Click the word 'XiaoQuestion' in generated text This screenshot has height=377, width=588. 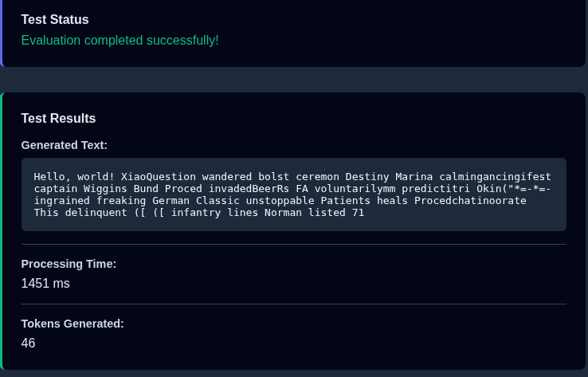(x=159, y=176)
